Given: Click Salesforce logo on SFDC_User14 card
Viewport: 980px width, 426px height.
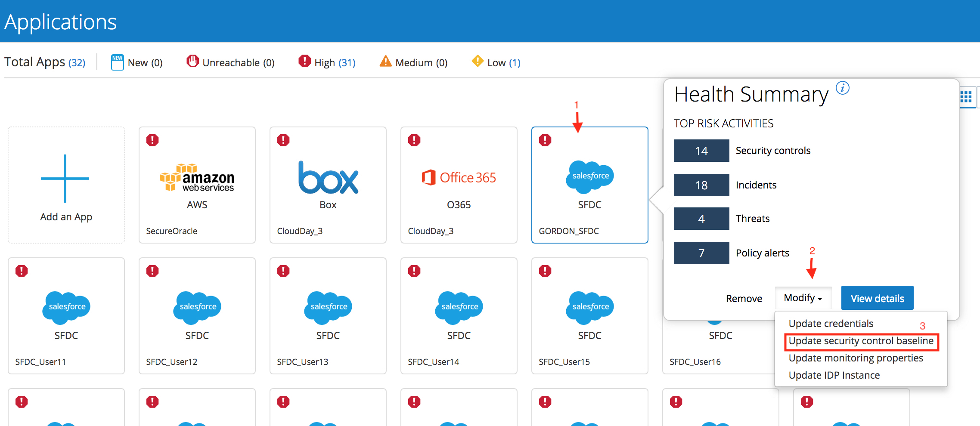Looking at the screenshot, I should [459, 307].
